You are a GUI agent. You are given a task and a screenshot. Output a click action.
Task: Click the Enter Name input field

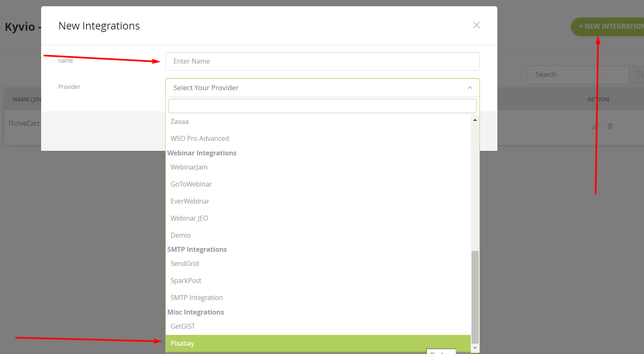click(x=322, y=61)
